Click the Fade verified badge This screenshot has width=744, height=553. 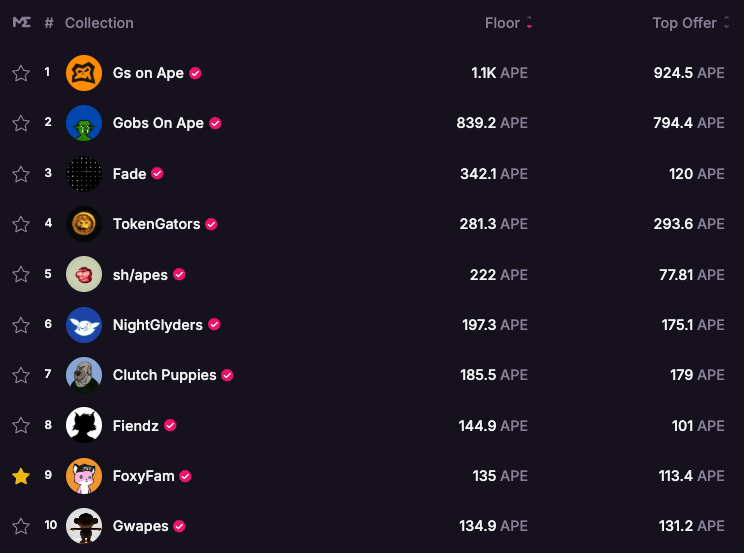tap(158, 174)
